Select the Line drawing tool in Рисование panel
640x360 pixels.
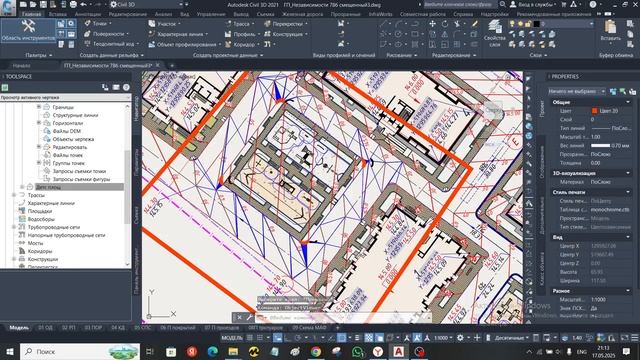[x=383, y=24]
